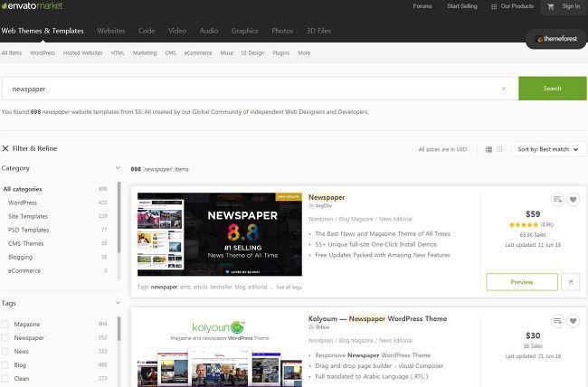Add Kolyoum theme to collection icon
Viewport: 588px width, 387px height.
[x=557, y=321]
